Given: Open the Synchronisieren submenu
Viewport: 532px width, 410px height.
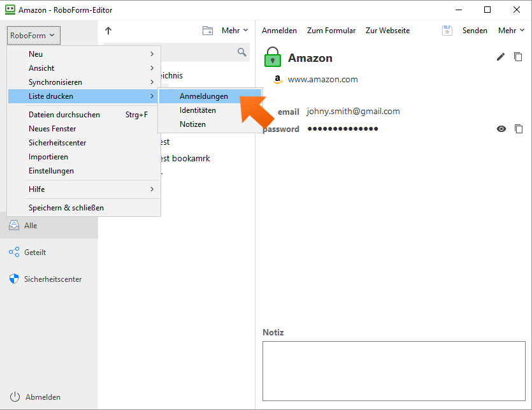Looking at the screenshot, I should [84, 82].
